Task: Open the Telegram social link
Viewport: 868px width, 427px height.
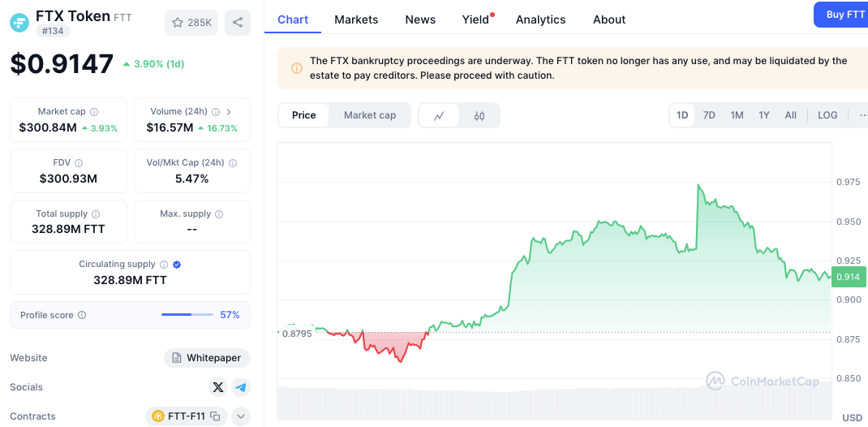Action: click(240, 387)
